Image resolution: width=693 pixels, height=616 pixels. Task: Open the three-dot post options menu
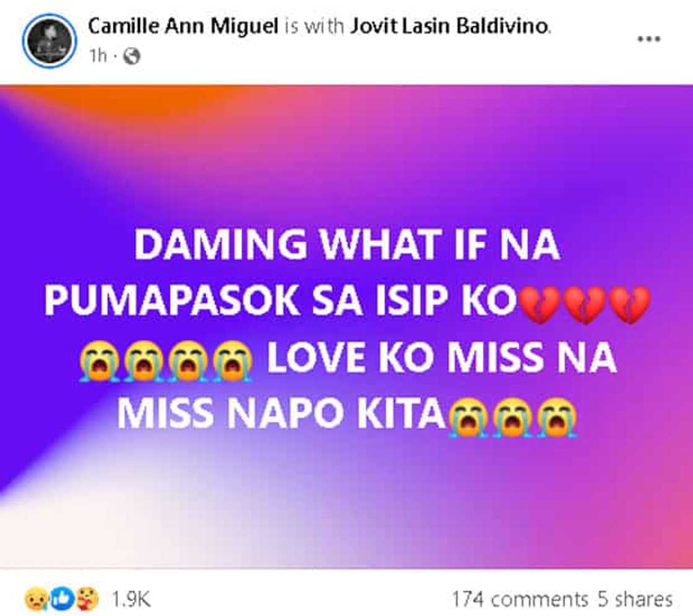coord(648,39)
